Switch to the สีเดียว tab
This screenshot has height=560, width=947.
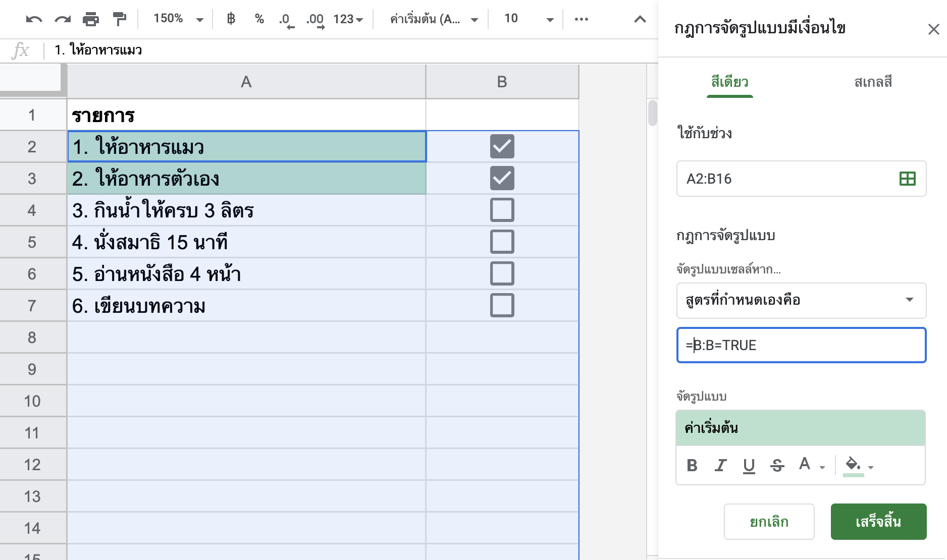pos(730,82)
